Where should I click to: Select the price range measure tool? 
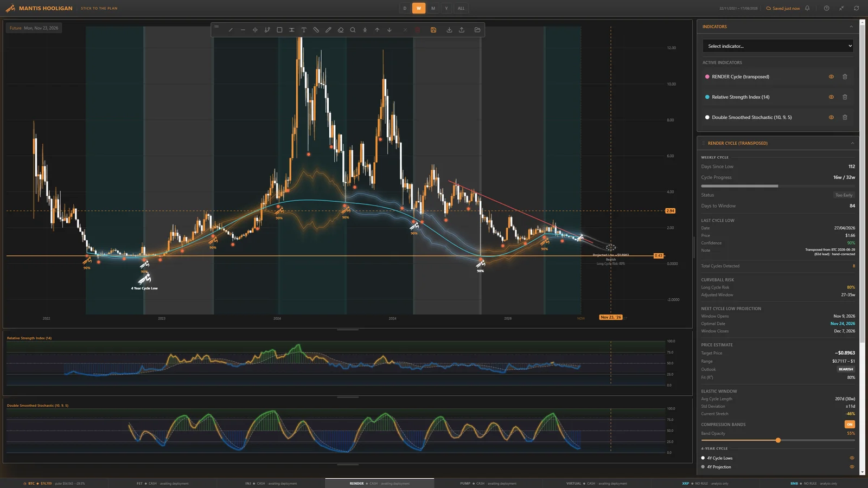[291, 30]
